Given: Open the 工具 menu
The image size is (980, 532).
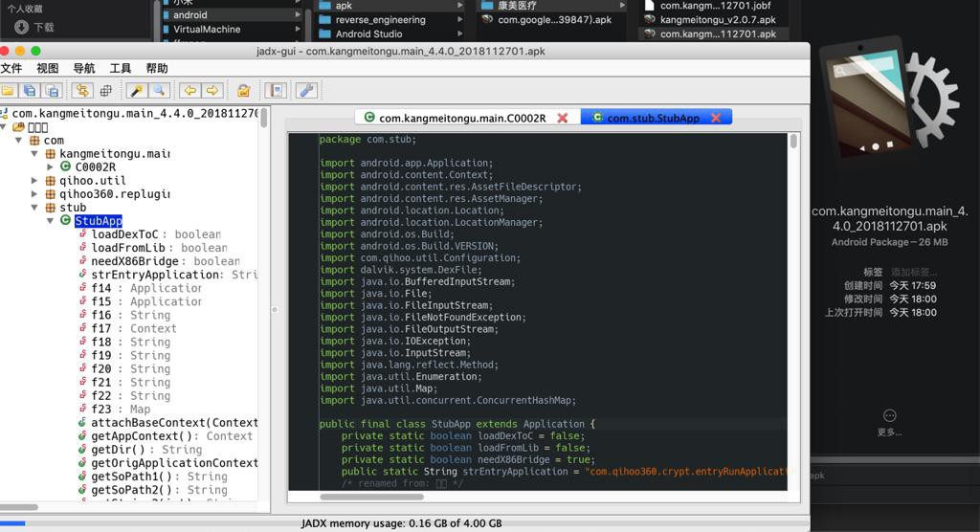Looking at the screenshot, I should [x=120, y=68].
